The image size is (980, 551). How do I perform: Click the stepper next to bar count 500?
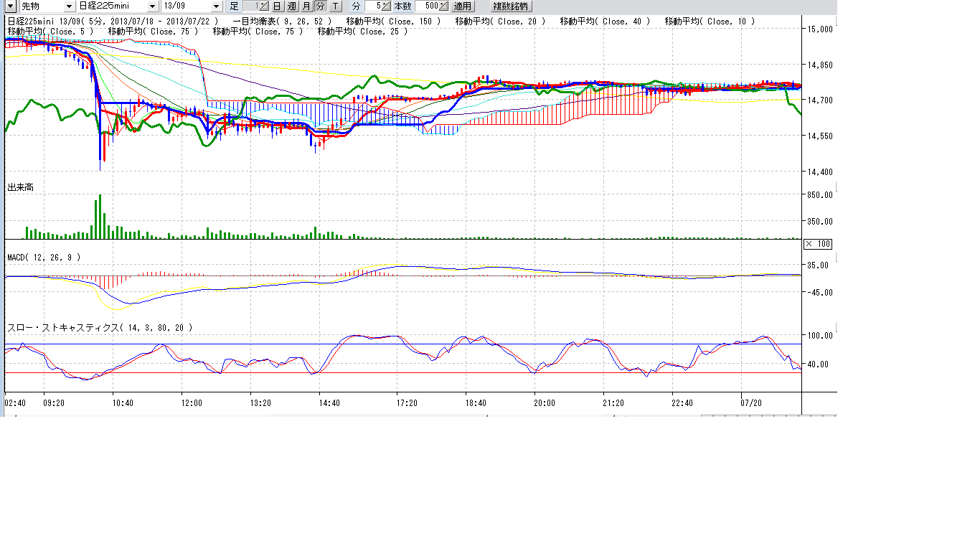444,6
